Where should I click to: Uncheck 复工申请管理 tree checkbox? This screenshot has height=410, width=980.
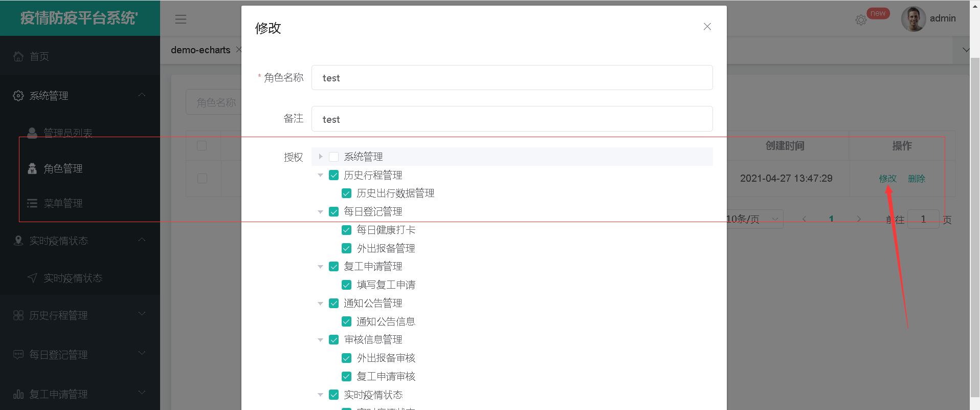[333, 267]
